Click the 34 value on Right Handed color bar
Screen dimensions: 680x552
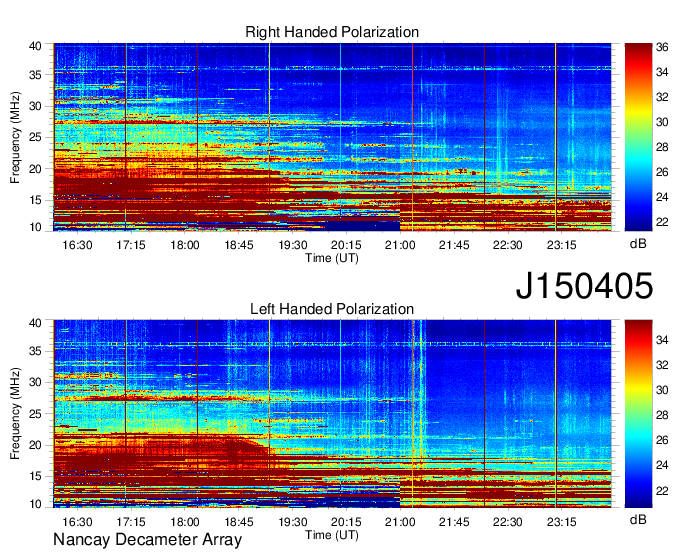tap(662, 72)
